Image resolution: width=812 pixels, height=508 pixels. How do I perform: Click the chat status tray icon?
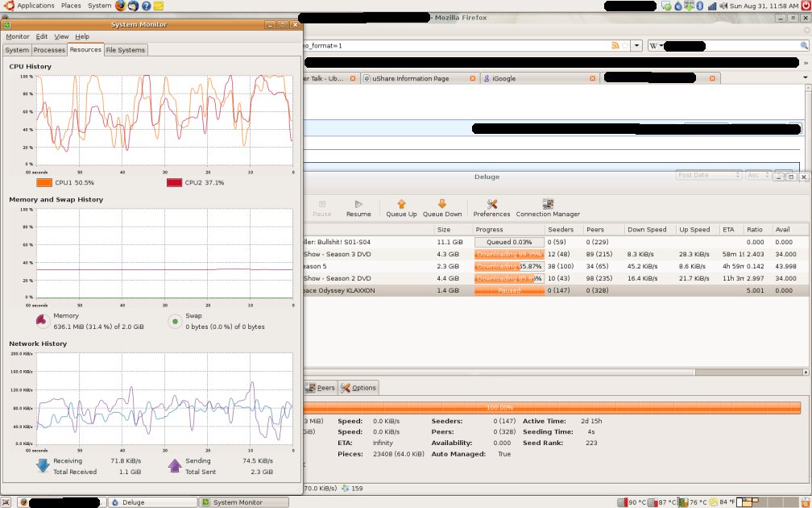click(x=667, y=6)
